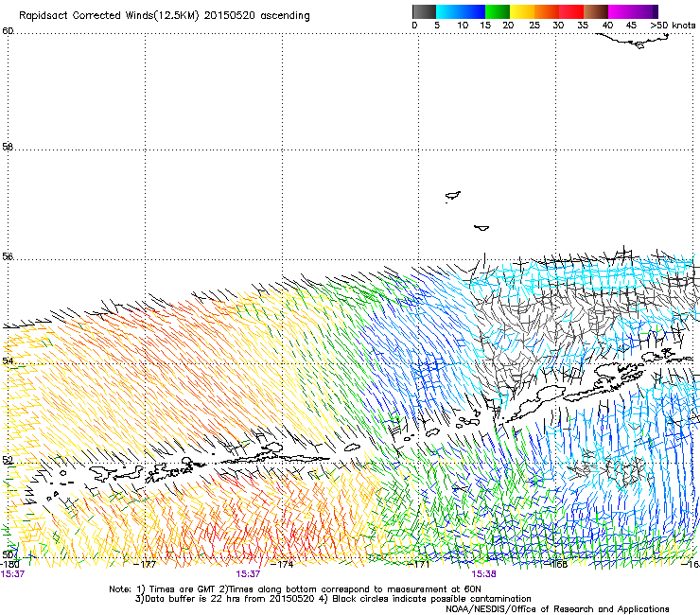Screen dimensions: 700x615
Task: Click the "Times are GMT" note line
Action: point(294,589)
